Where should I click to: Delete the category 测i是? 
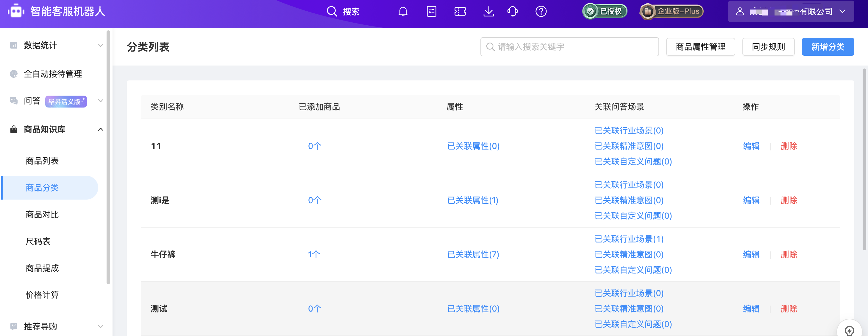point(789,200)
